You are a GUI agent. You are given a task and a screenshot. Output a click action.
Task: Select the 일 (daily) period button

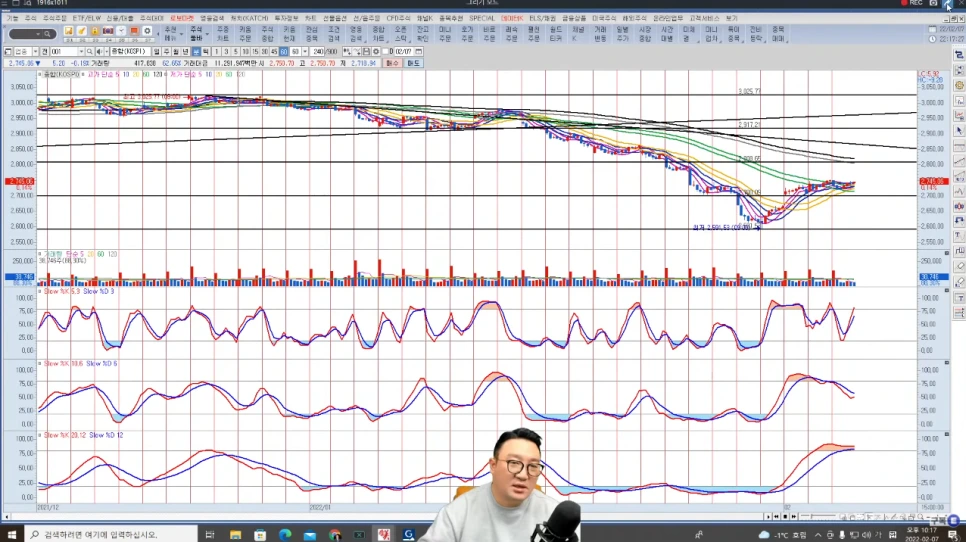point(156,52)
